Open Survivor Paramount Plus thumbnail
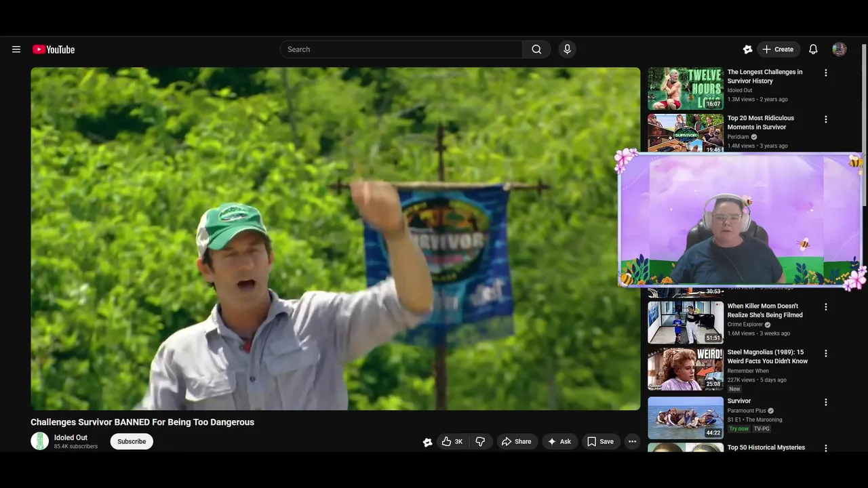 pyautogui.click(x=686, y=418)
